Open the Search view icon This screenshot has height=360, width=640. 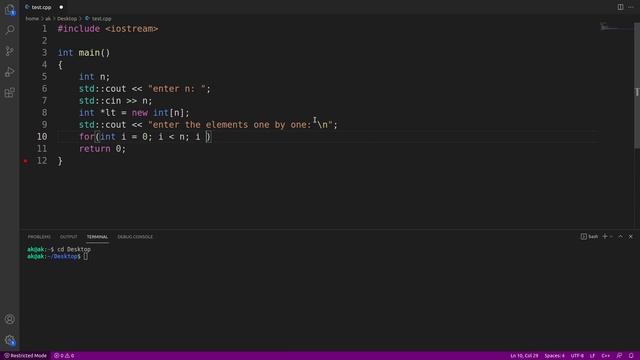[10, 30]
